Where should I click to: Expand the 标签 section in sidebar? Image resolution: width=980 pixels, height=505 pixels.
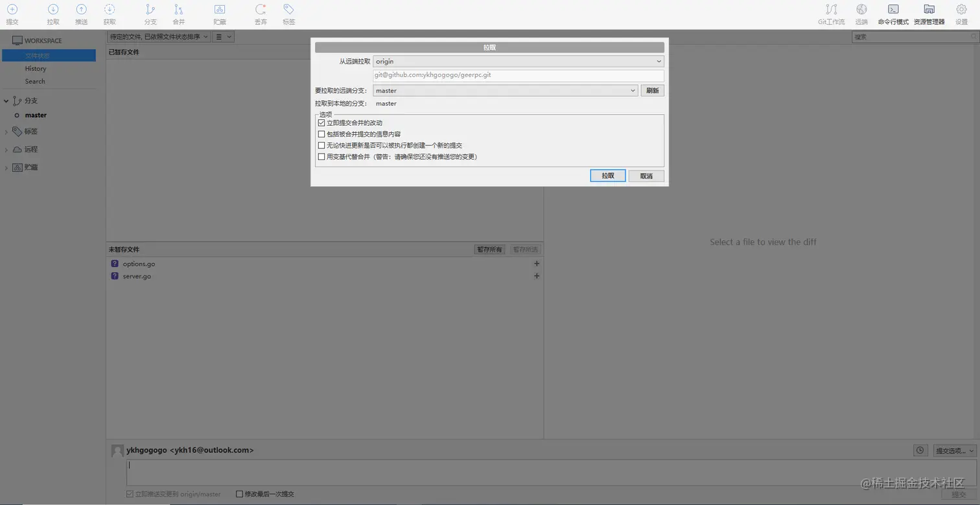click(x=6, y=132)
